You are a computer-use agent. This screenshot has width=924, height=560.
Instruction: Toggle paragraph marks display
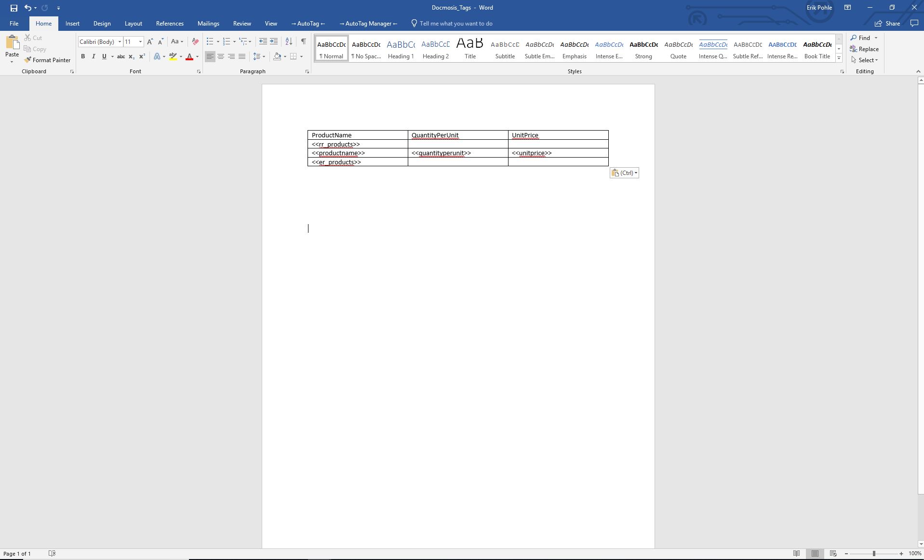pyautogui.click(x=303, y=42)
